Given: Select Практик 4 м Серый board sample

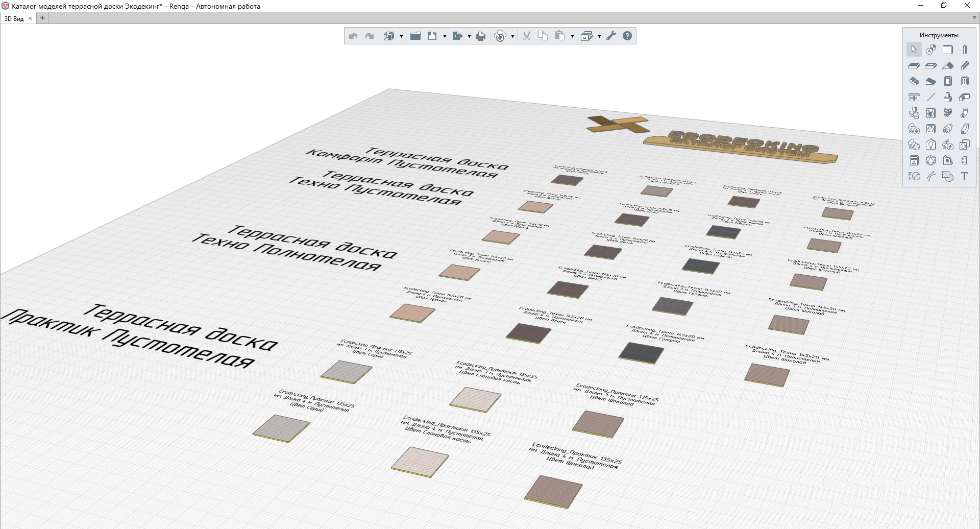Looking at the screenshot, I should [281, 428].
